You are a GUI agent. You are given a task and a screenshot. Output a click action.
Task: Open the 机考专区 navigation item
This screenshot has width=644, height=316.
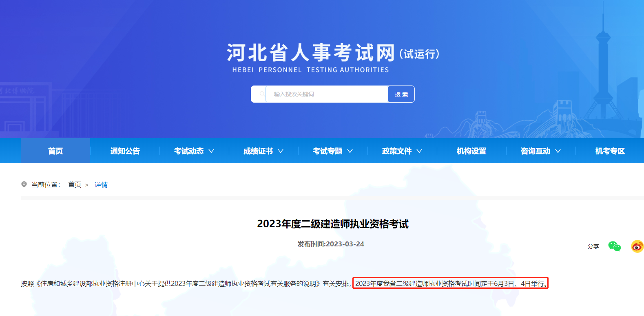(x=610, y=151)
